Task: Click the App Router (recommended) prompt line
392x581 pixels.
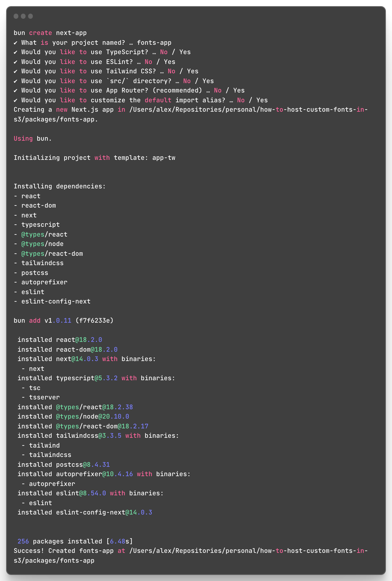Action: pos(129,90)
